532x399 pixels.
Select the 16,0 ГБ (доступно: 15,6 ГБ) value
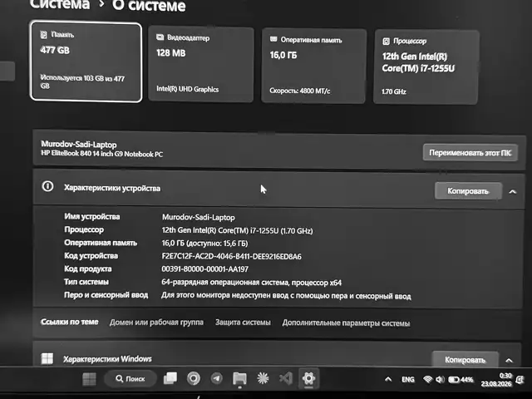click(204, 244)
